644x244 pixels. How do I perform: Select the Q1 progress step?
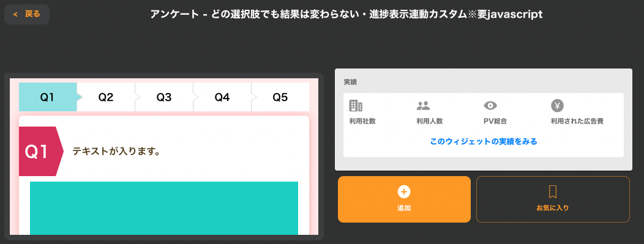[x=48, y=97]
